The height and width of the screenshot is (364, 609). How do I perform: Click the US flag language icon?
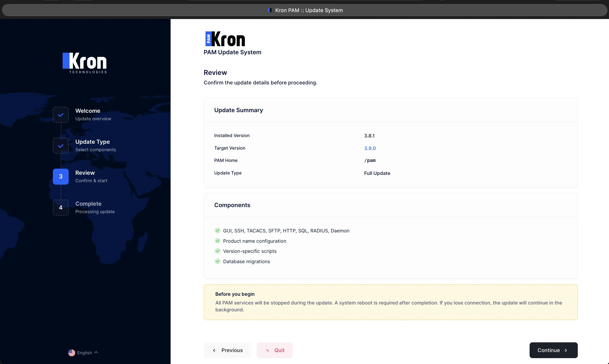72,353
